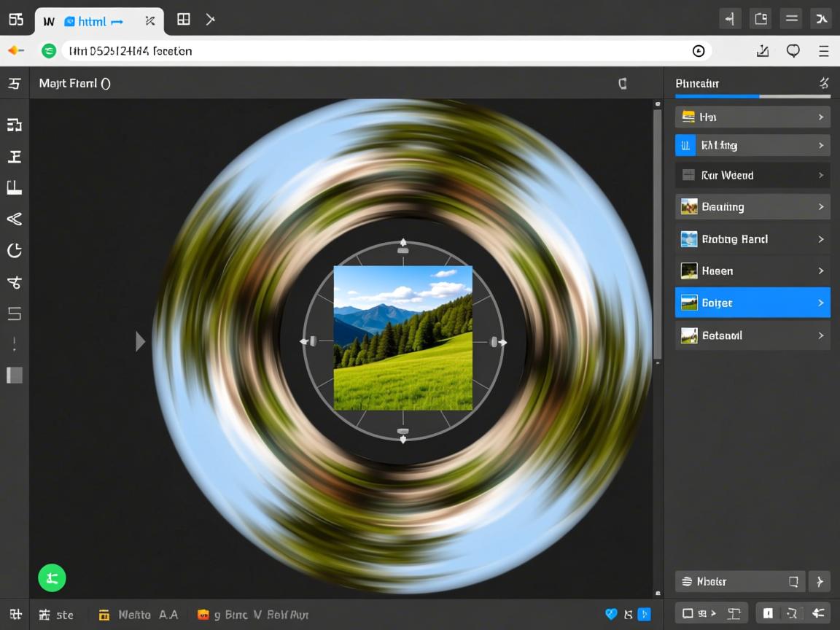Image resolution: width=840 pixels, height=630 pixels.
Task: Toggle the blue square icon in status bar
Action: (x=644, y=615)
